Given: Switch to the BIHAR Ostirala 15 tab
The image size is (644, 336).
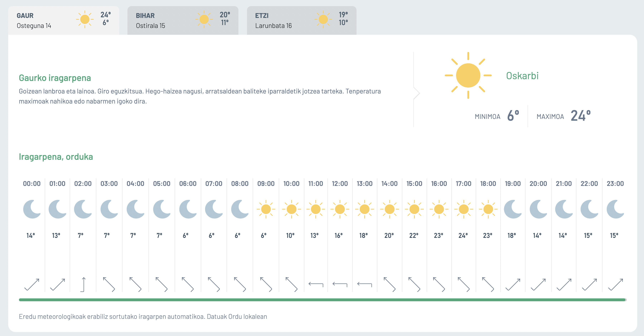Looking at the screenshot, I should point(183,20).
